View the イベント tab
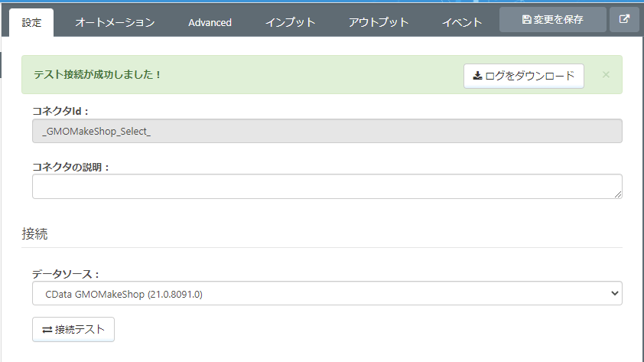Image resolution: width=644 pixels, height=362 pixels. pos(462,22)
